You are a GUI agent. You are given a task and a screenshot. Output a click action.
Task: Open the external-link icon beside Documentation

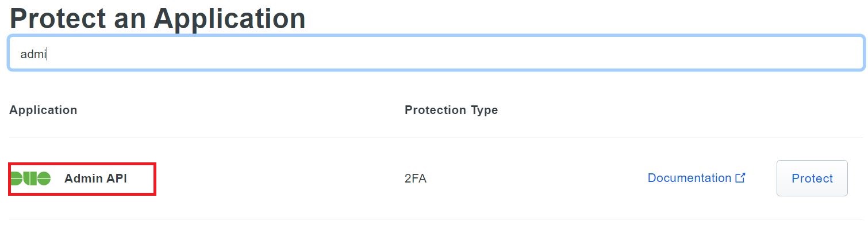point(740,178)
